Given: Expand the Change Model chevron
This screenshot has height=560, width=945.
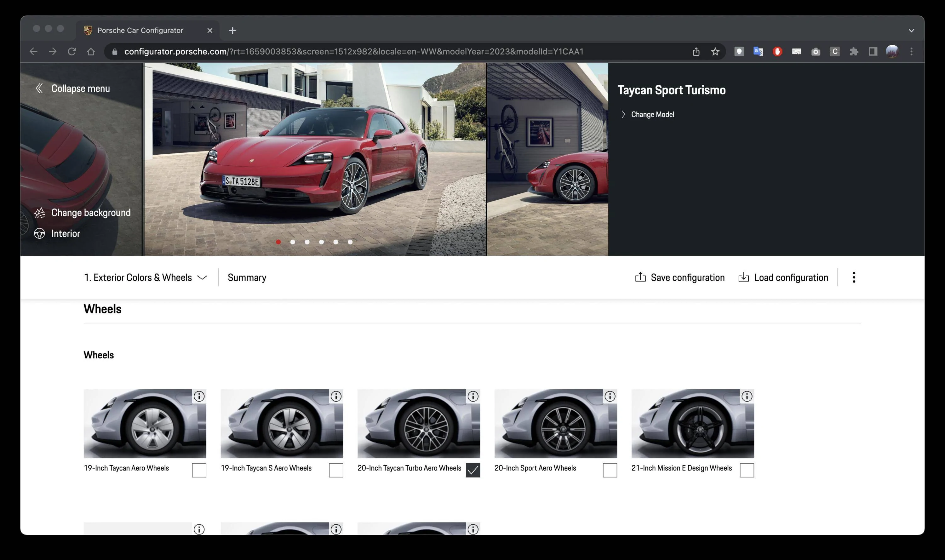Looking at the screenshot, I should [x=623, y=114].
